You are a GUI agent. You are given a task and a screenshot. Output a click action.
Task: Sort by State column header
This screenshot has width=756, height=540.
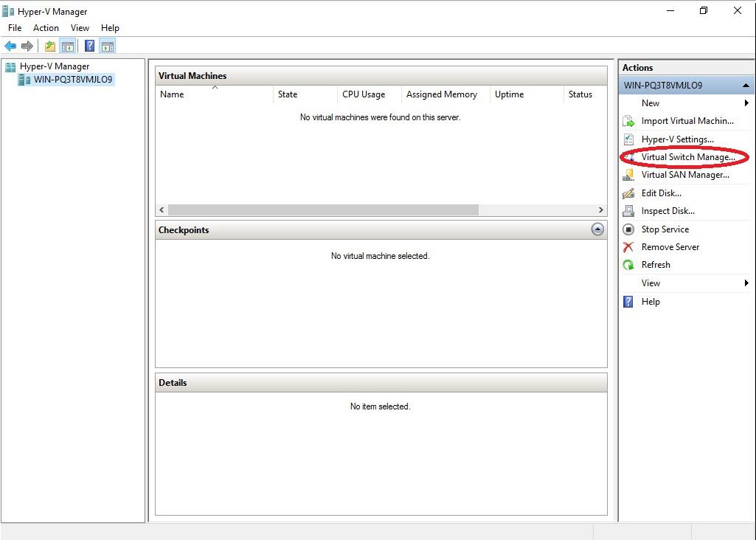click(305, 94)
